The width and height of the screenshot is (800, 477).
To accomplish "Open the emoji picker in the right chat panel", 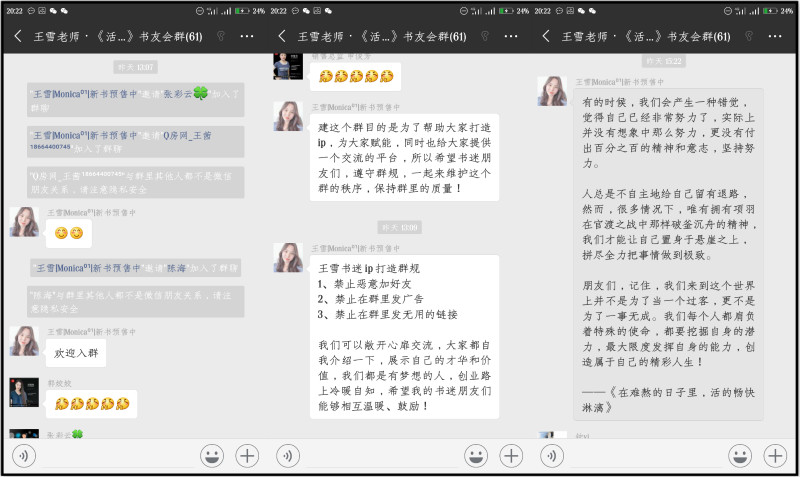I will 739,455.
